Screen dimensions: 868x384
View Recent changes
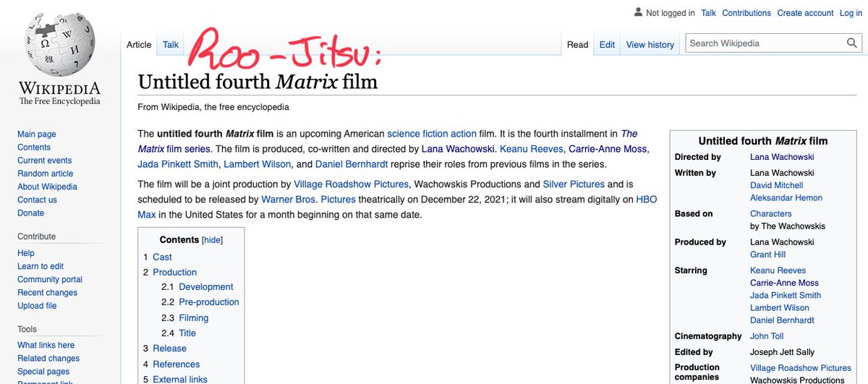pyautogui.click(x=47, y=292)
